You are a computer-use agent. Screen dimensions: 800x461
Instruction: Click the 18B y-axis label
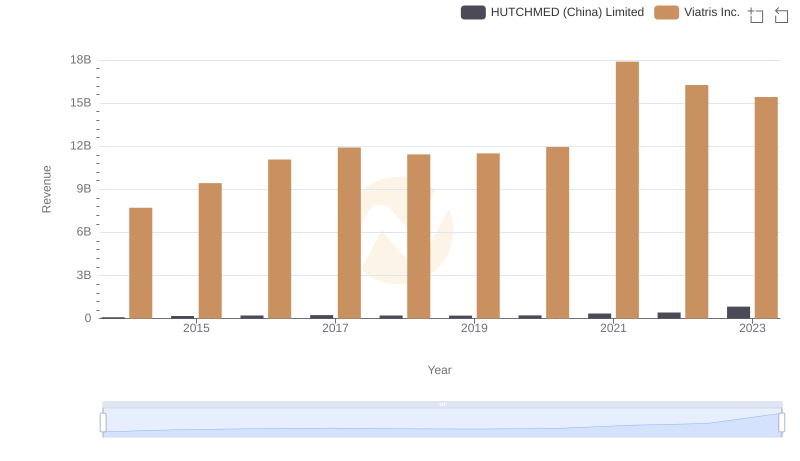pyautogui.click(x=81, y=60)
